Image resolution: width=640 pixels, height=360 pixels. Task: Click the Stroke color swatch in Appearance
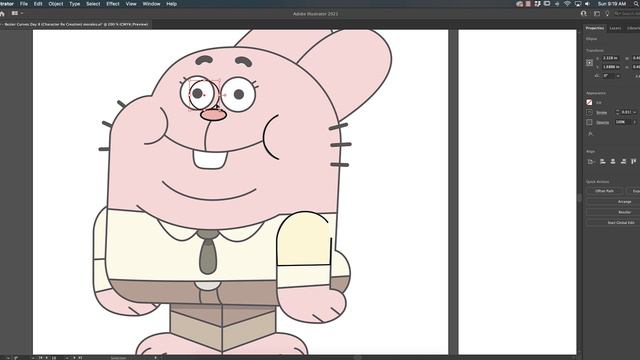coord(589,112)
